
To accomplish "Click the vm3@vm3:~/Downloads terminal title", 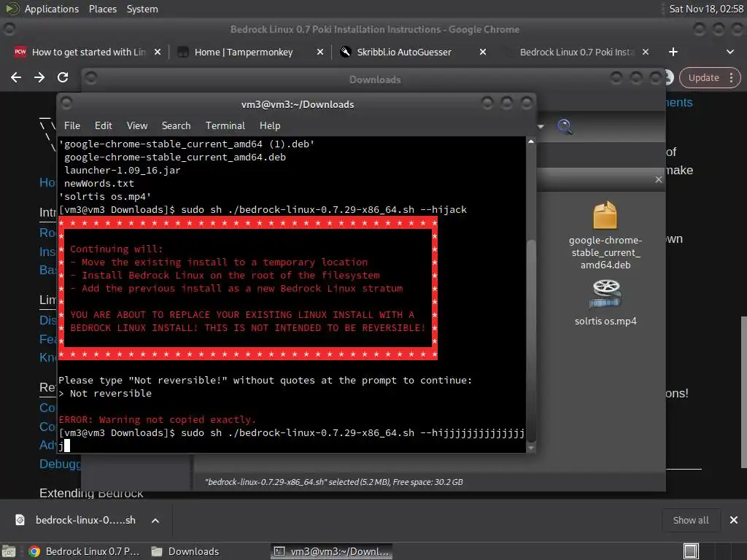I will coord(298,104).
